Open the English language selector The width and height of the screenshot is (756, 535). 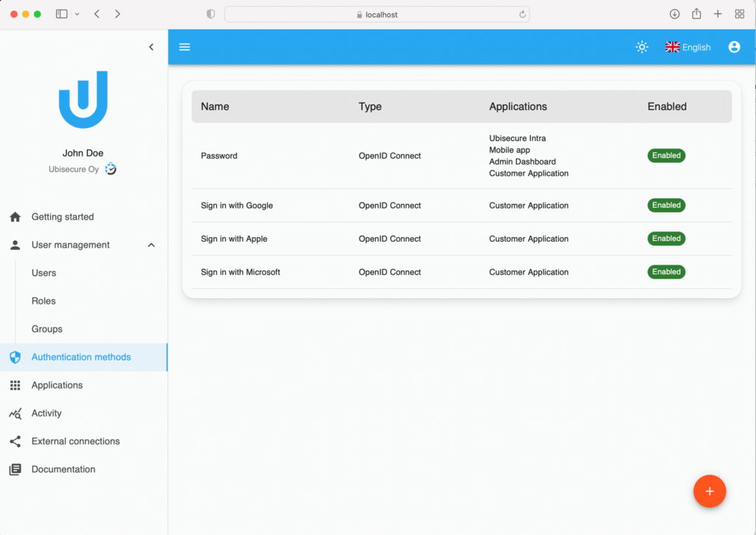[688, 47]
